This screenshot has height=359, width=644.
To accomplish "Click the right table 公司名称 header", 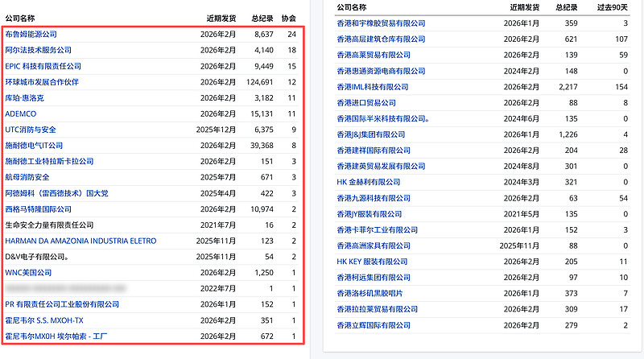I will point(352,7).
